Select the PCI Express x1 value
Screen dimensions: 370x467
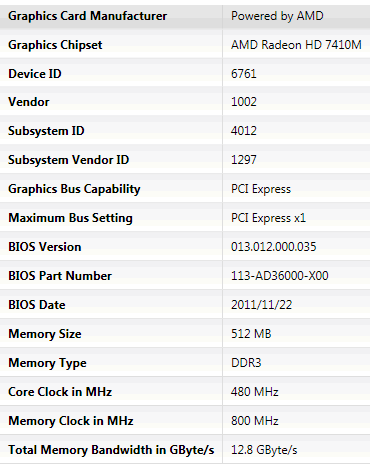(x=268, y=218)
